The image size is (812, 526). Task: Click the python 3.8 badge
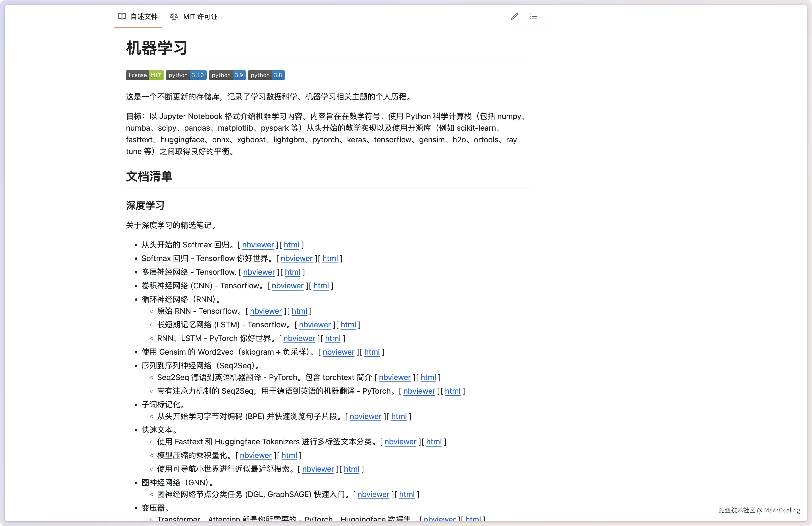[266, 75]
